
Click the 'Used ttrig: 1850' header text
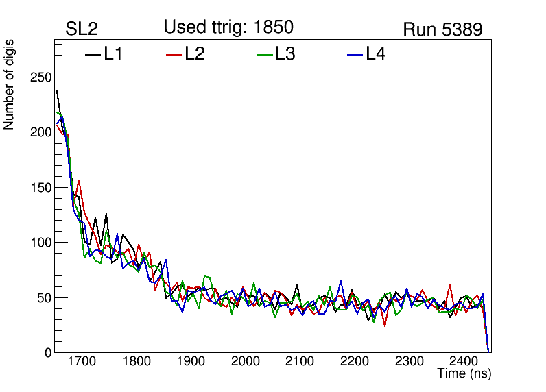coord(228,27)
